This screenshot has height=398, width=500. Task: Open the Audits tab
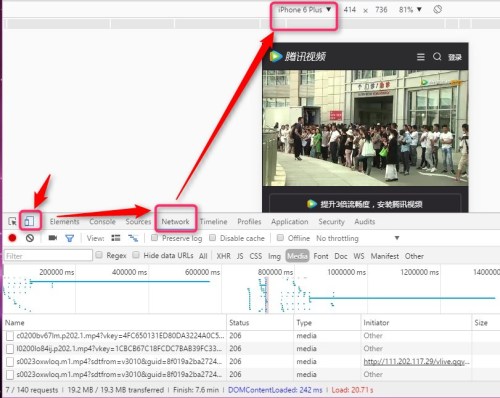point(365,222)
